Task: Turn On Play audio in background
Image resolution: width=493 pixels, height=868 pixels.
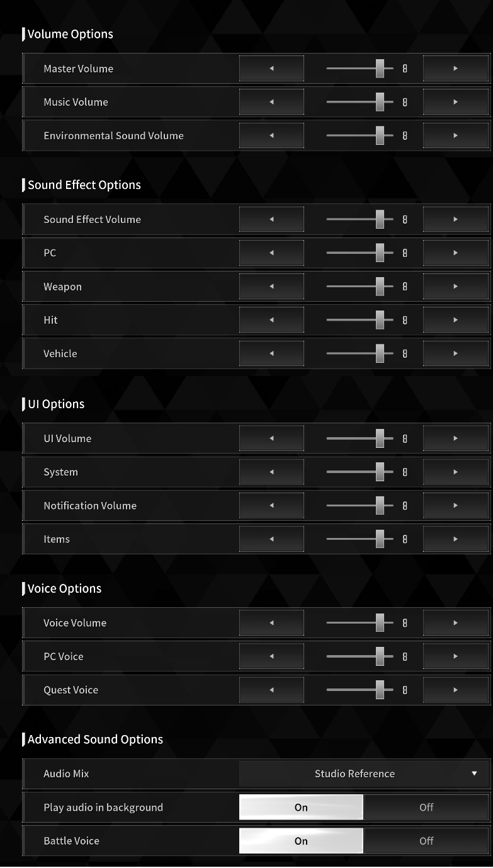Action: [301, 807]
